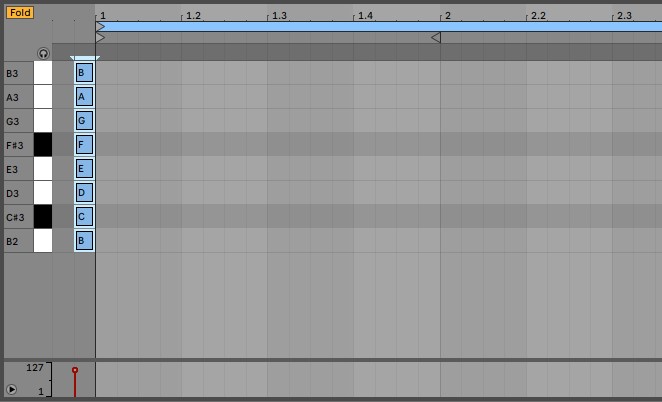Click the C#3 note label
662x402 pixels.
coord(15,217)
